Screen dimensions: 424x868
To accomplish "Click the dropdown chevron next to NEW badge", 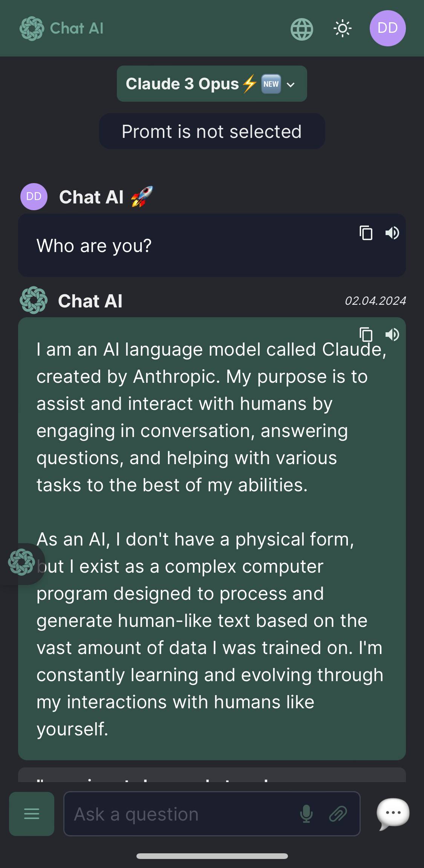I will [x=291, y=84].
